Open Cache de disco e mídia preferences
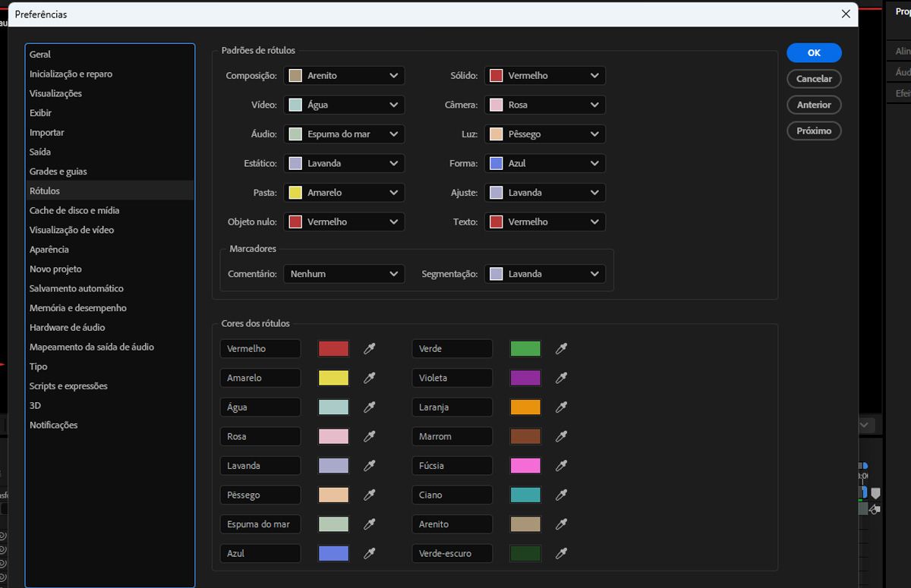Screen dimensions: 911x588 [x=110, y=210]
